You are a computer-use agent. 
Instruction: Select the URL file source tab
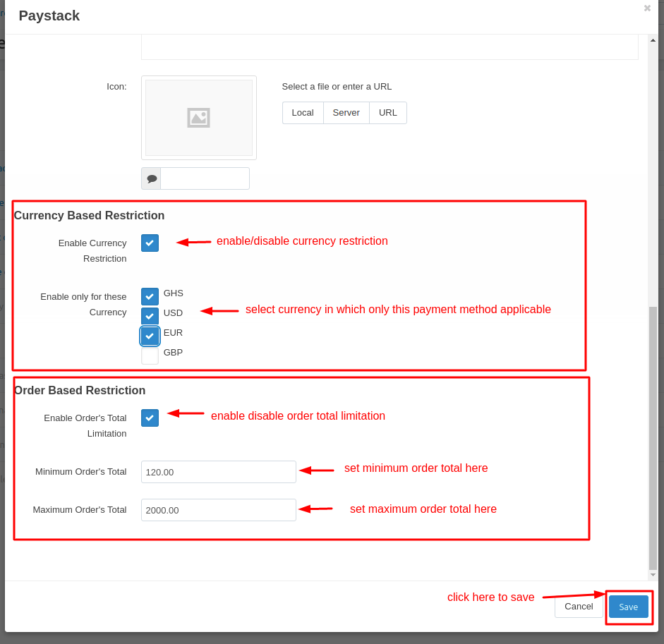pos(387,113)
